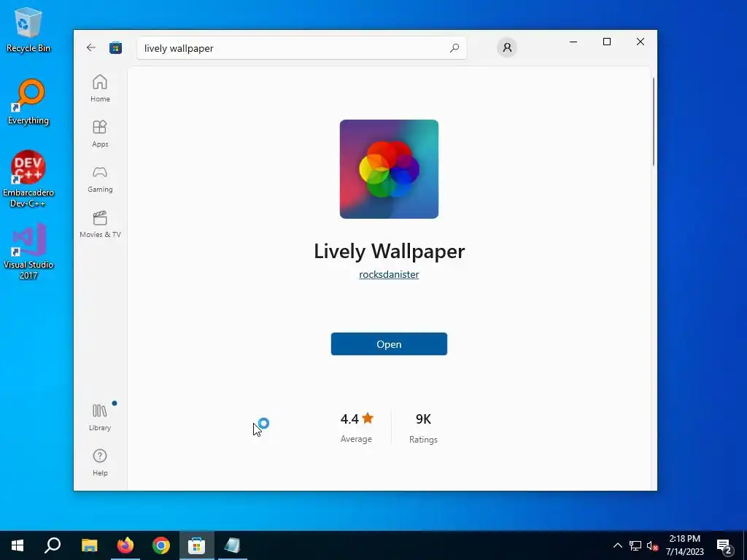Click the Open button
Viewport: 747px width, 560px height.
(x=389, y=344)
